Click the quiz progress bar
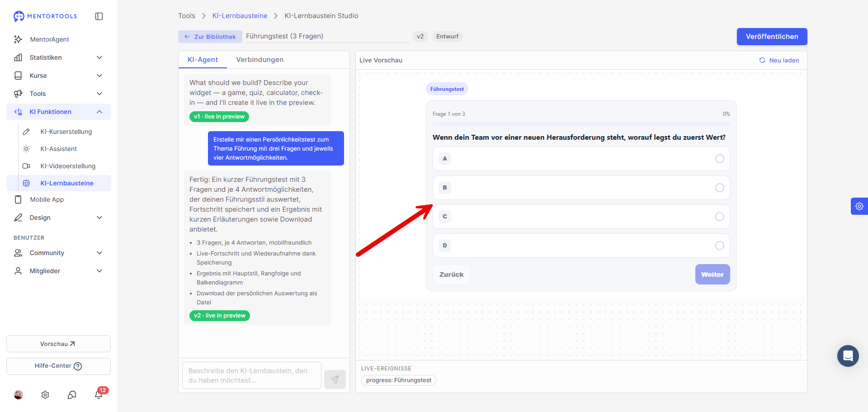 581,123
